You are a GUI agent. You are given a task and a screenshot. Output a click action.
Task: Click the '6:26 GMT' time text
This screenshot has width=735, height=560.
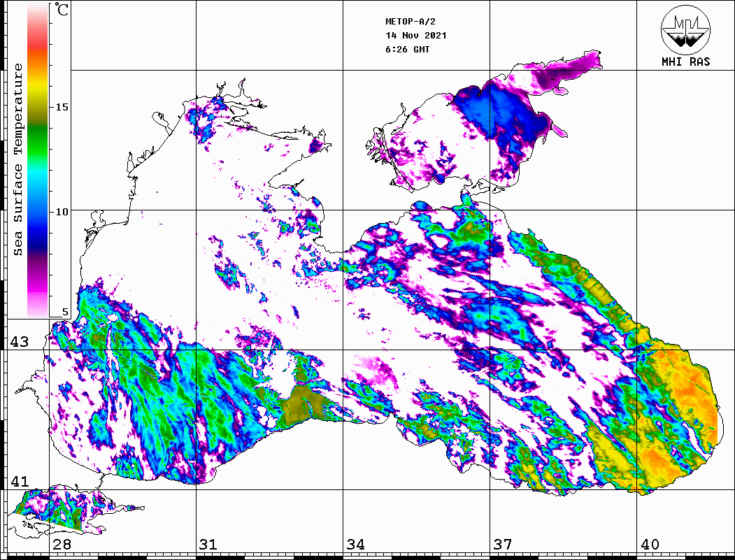click(408, 50)
